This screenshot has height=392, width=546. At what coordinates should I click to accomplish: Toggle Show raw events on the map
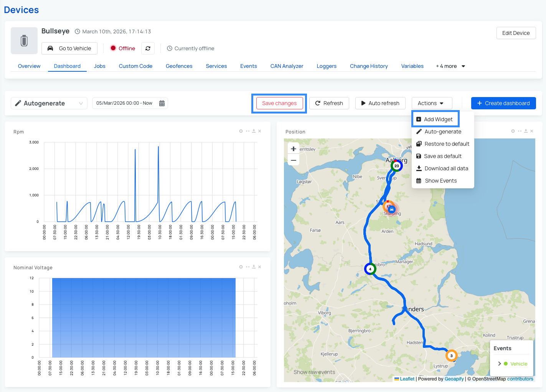point(314,372)
